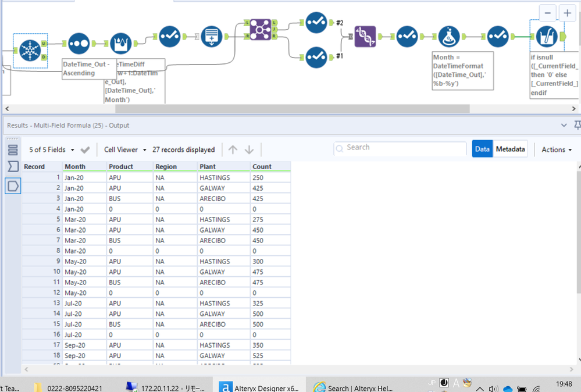Select the purple Union DNA tool
This screenshot has height=392, width=581.
pos(365,36)
